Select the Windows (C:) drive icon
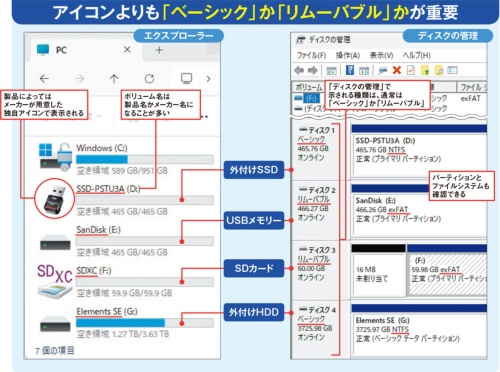 point(55,156)
